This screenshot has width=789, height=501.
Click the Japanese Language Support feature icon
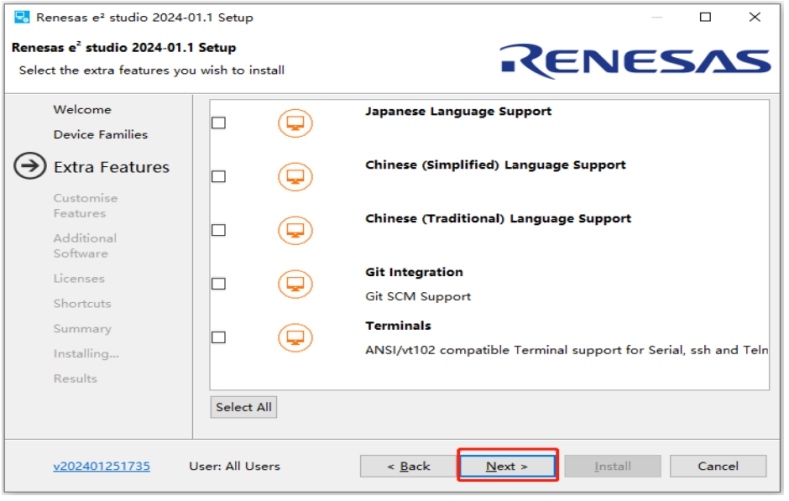295,123
